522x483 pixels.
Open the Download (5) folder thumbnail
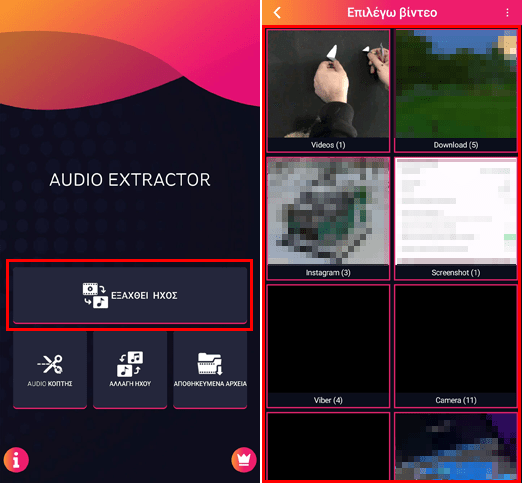[456, 90]
